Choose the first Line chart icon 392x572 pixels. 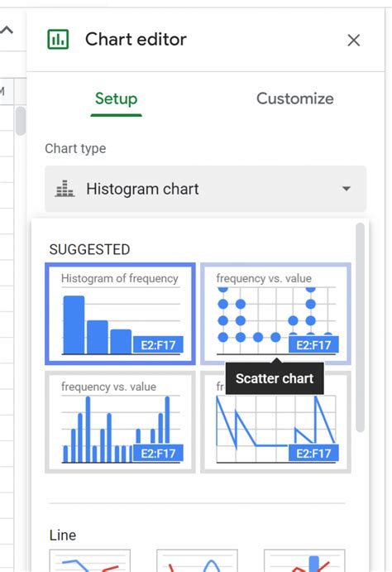[90, 560]
